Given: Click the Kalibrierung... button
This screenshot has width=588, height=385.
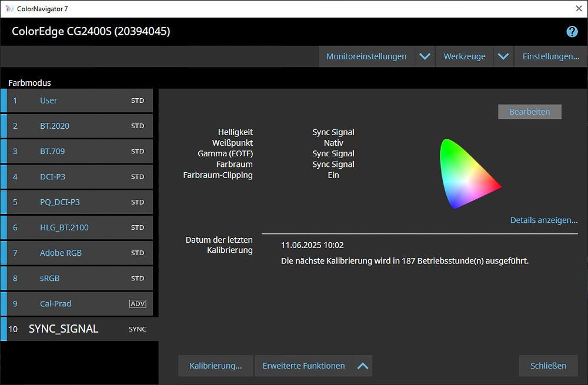Looking at the screenshot, I should point(216,366).
